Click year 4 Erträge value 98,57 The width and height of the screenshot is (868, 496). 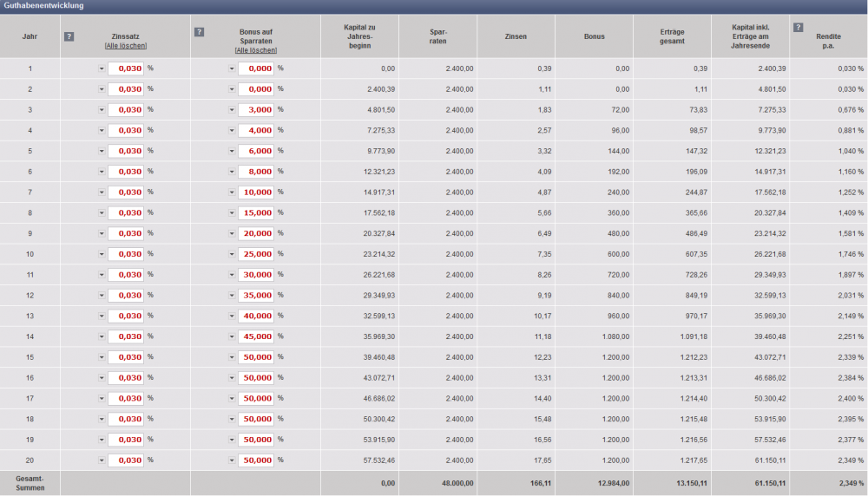(x=698, y=130)
